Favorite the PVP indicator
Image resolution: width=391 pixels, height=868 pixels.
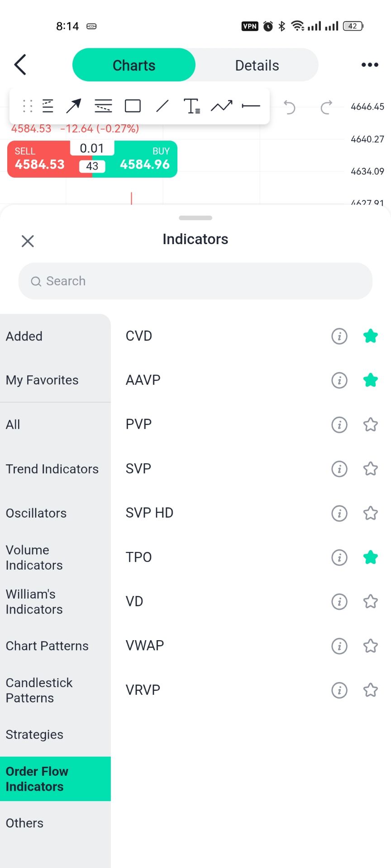click(x=371, y=425)
